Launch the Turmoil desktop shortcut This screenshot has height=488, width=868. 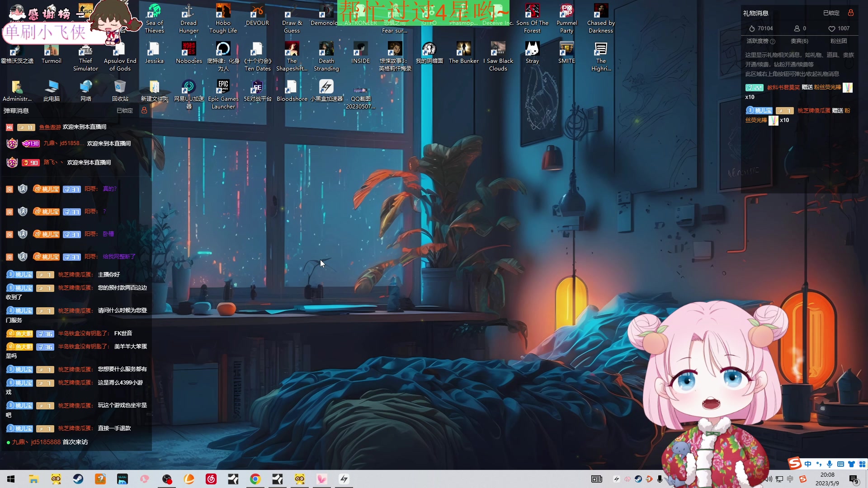tap(51, 53)
